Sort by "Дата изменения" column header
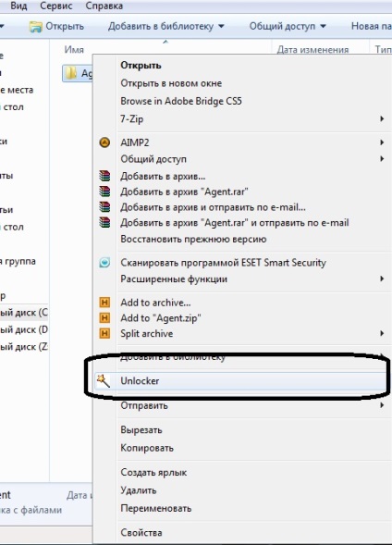The width and height of the screenshot is (392, 545). (x=312, y=50)
